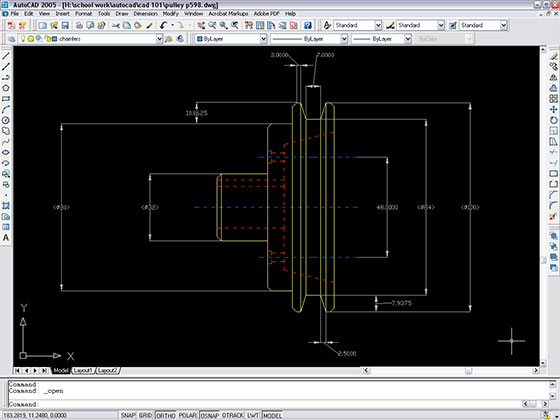560x420 pixels.
Task: Click the Undo arrow icon
Action: (164, 25)
